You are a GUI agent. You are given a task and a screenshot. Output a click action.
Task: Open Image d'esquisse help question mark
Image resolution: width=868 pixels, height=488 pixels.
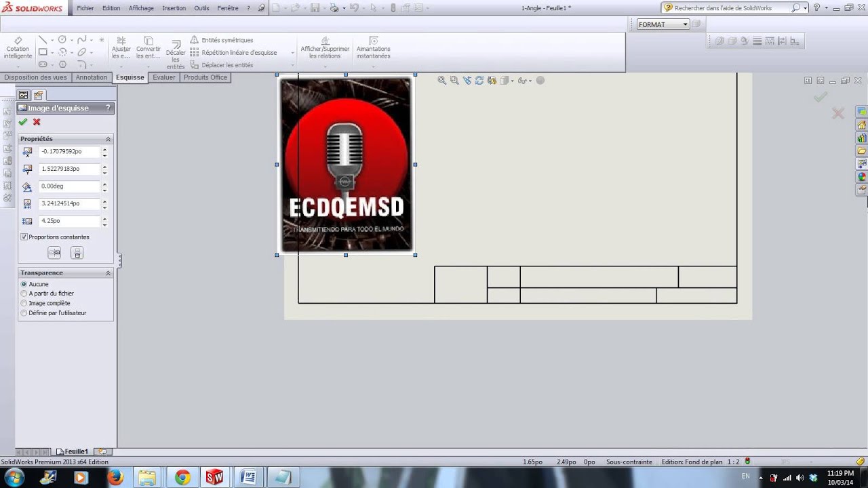pos(108,108)
